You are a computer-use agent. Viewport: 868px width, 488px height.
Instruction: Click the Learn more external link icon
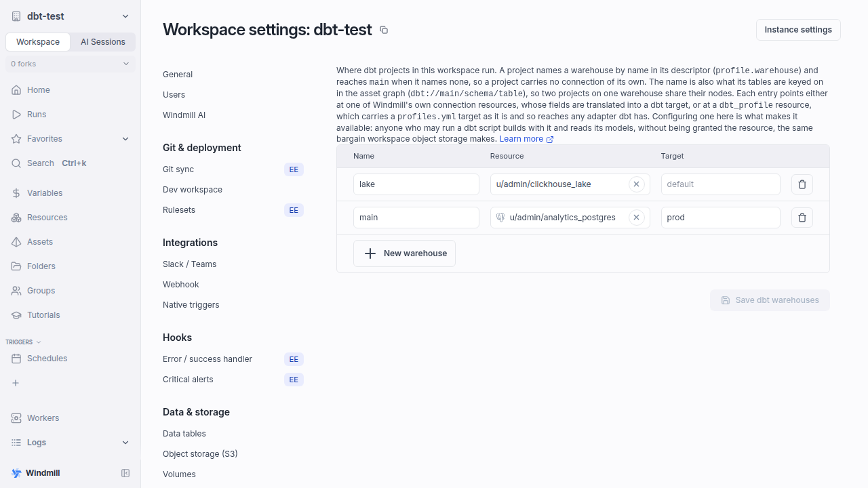tap(550, 140)
